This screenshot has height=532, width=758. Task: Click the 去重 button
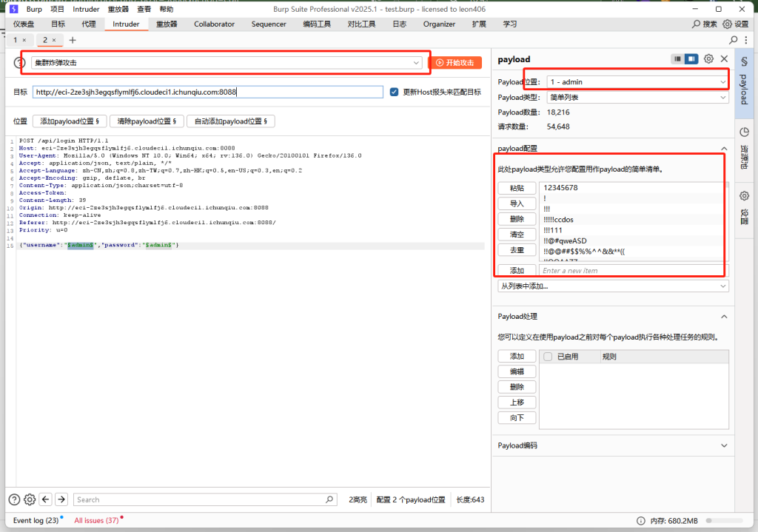(517, 250)
